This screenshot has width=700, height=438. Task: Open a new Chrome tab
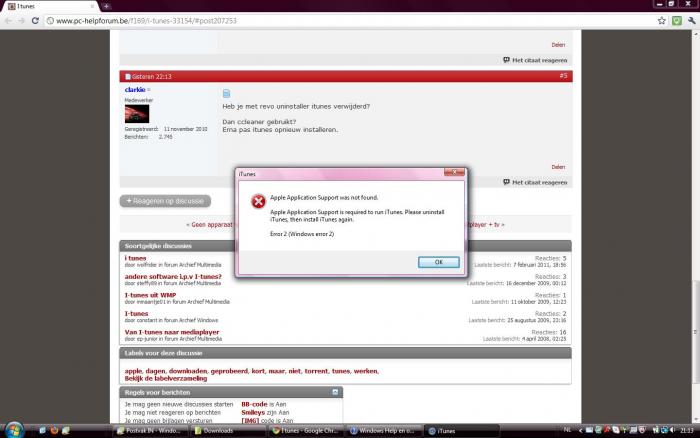coord(106,6)
